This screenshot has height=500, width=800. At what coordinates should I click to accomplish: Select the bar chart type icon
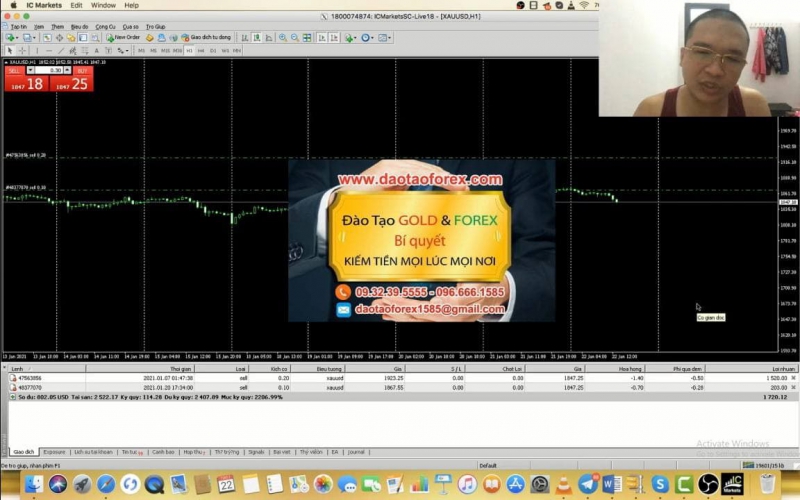coord(245,38)
